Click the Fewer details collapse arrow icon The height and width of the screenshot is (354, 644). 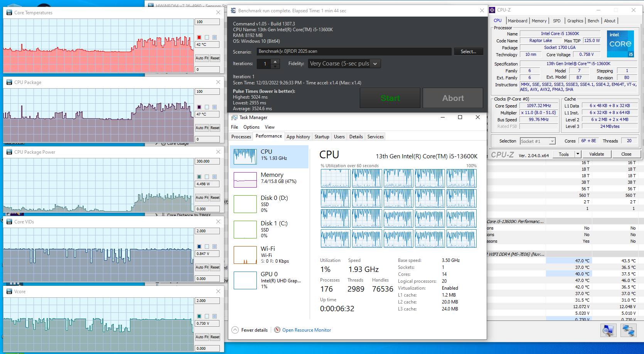235,330
